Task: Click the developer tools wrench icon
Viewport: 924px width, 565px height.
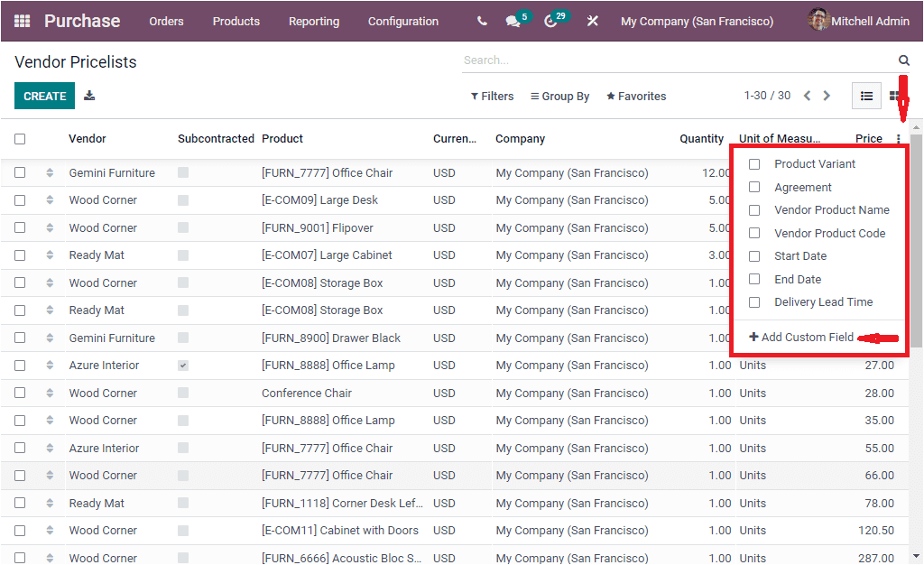Action: [x=593, y=21]
